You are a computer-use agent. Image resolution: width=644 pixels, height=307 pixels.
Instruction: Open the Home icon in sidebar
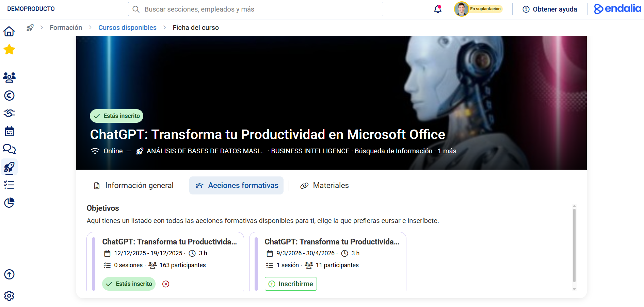point(9,31)
